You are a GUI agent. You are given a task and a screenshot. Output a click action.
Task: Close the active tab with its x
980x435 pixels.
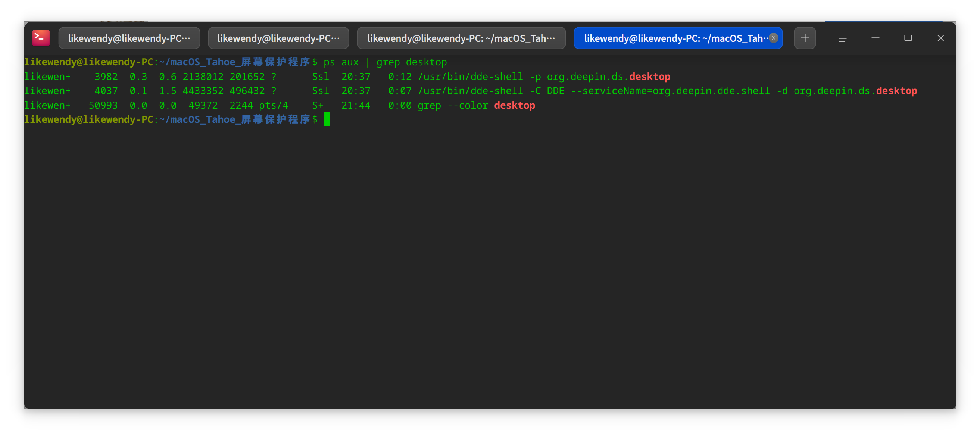773,38
